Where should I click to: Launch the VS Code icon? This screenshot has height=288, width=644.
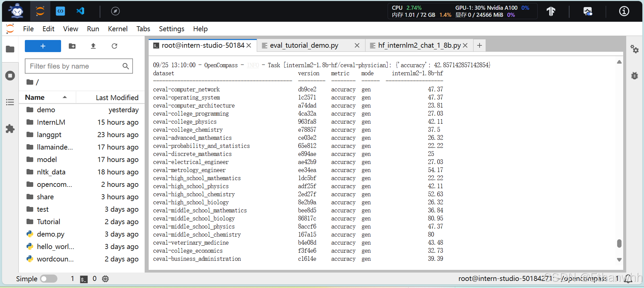(80, 11)
